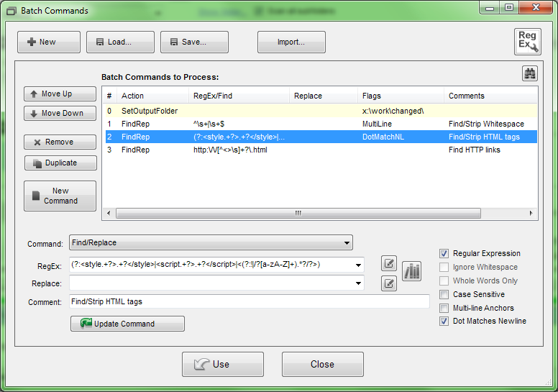Click the http link regex cell

(x=230, y=150)
